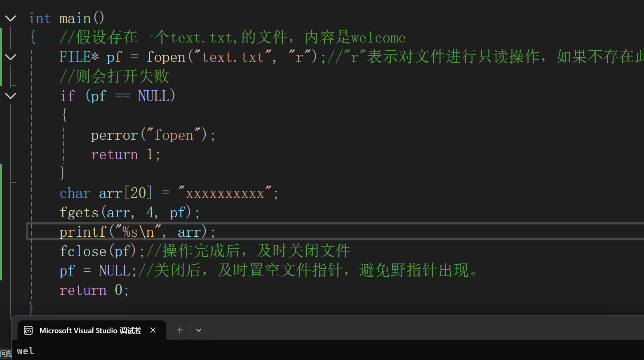644x360 pixels.
Task: Collapse the if statement block chevron
Action: pyautogui.click(x=10, y=96)
